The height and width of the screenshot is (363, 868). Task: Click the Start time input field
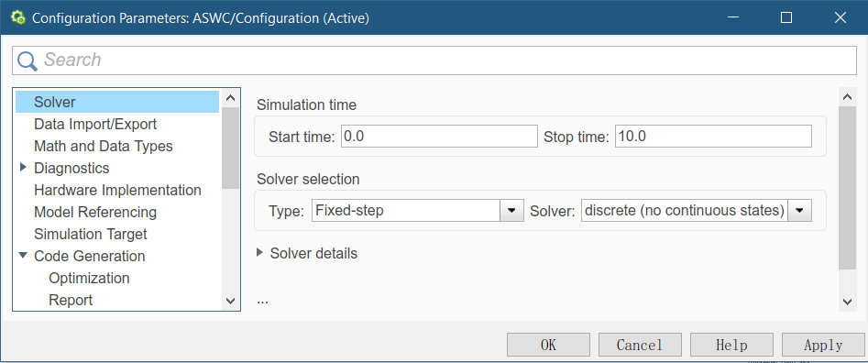(439, 136)
